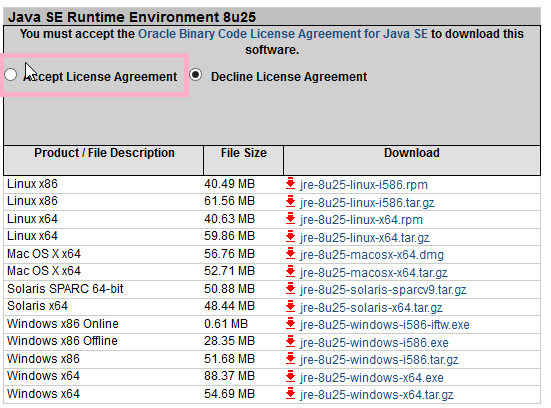Download jre-8u25-solaris-x64.tar.gz link

pyautogui.click(x=371, y=308)
